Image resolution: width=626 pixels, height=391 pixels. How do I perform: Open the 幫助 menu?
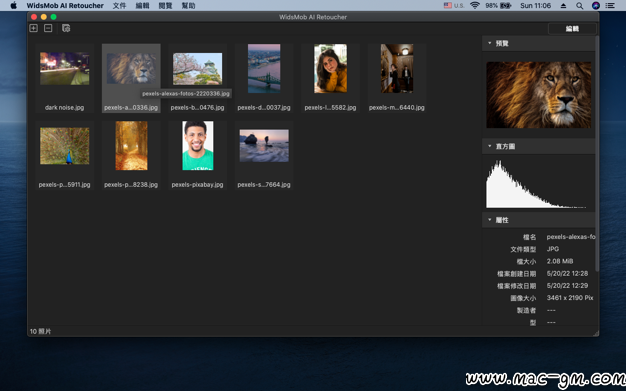click(x=188, y=6)
